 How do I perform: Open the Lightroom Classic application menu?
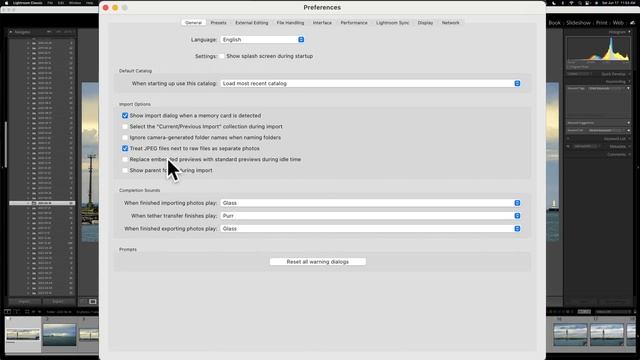pyautogui.click(x=28, y=3)
